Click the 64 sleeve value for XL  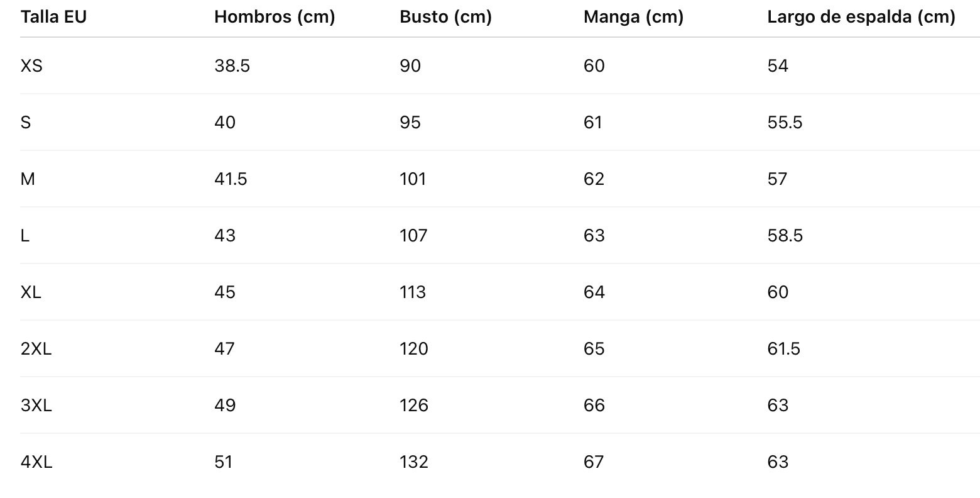tap(594, 292)
